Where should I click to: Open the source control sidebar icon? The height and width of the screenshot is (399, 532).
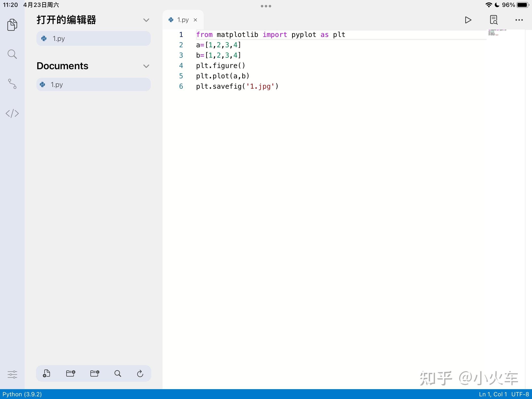(12, 84)
